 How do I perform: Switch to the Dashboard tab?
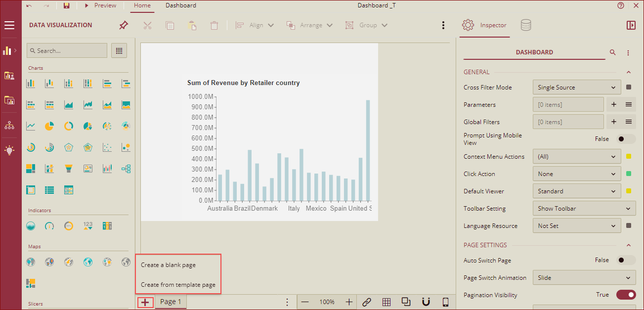click(x=180, y=5)
